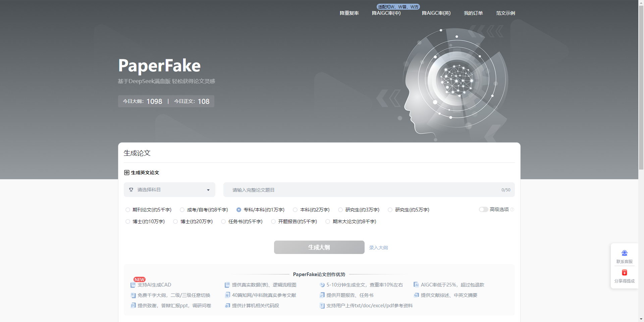Viewport: 644px width, 322px height.
Task: Click the icon beside 免费千字大纲
Action: tap(133, 295)
